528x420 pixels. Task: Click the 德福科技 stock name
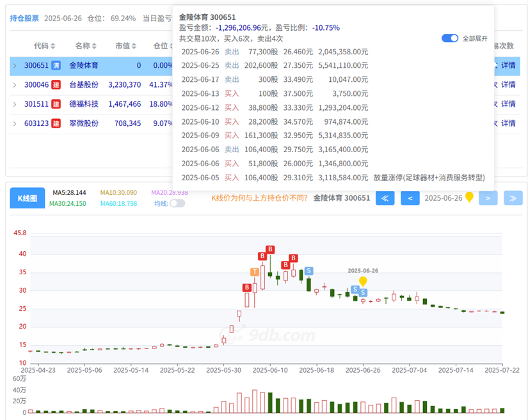84,104
